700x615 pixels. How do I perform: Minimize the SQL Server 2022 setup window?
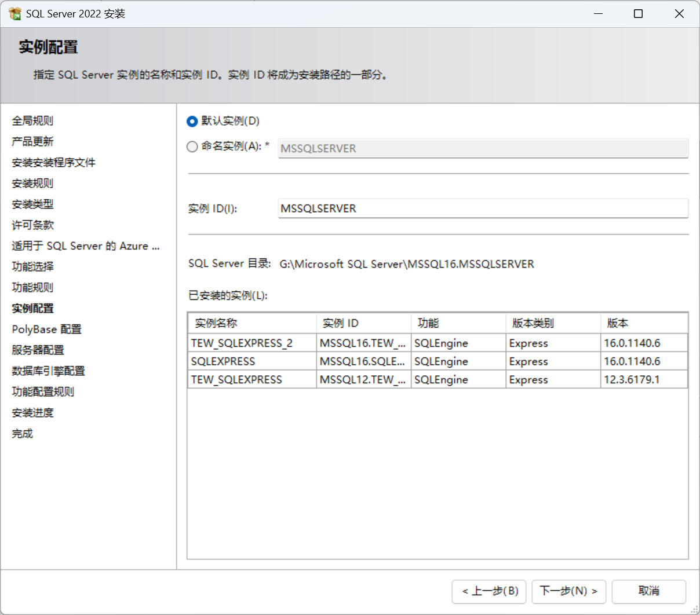[x=599, y=13]
